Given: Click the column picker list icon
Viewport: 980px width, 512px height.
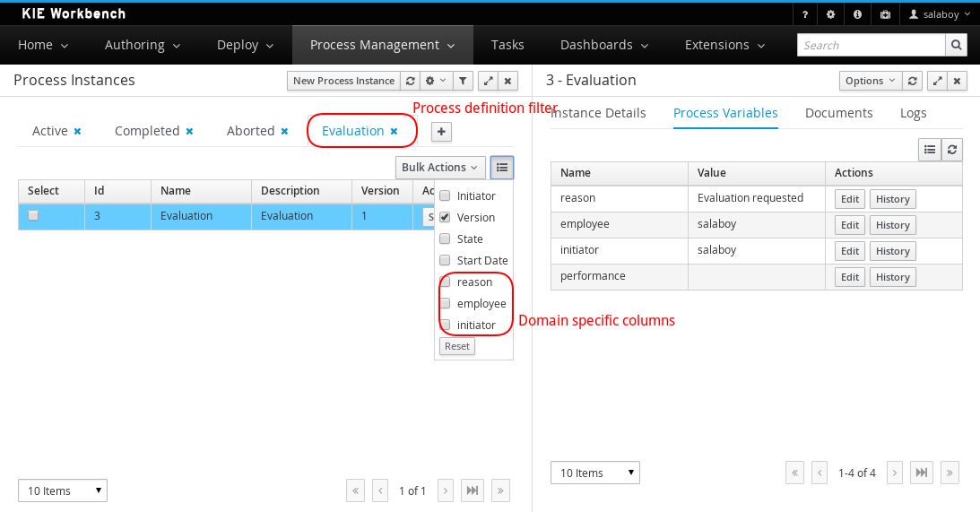Looking at the screenshot, I should pyautogui.click(x=503, y=167).
